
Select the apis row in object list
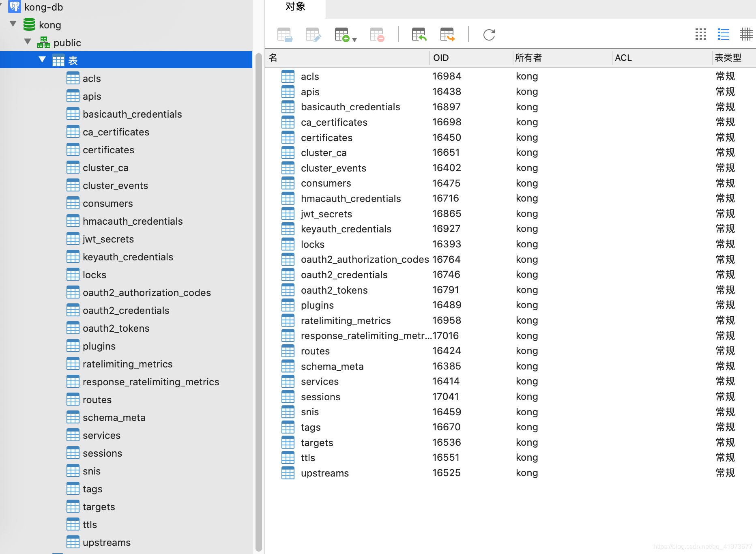(511, 92)
